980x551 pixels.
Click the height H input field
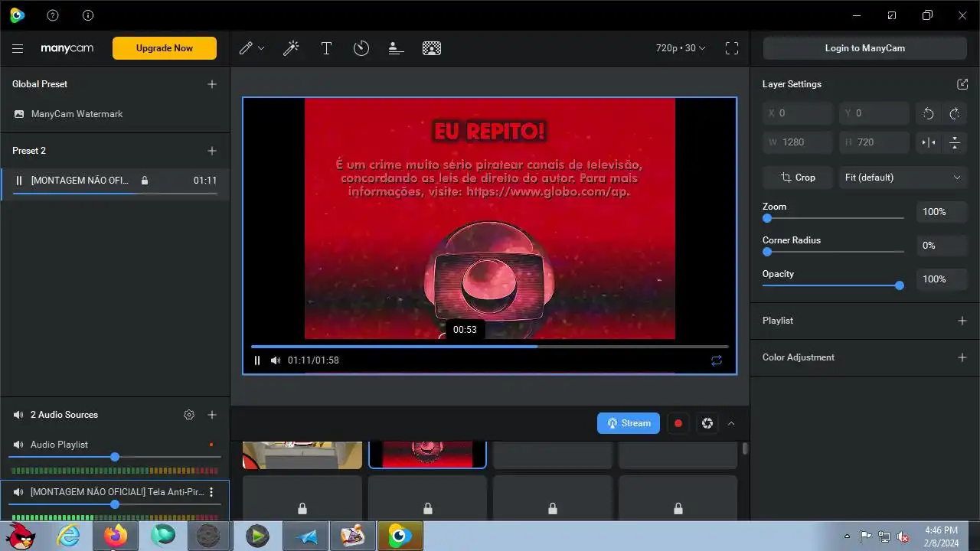[874, 142]
